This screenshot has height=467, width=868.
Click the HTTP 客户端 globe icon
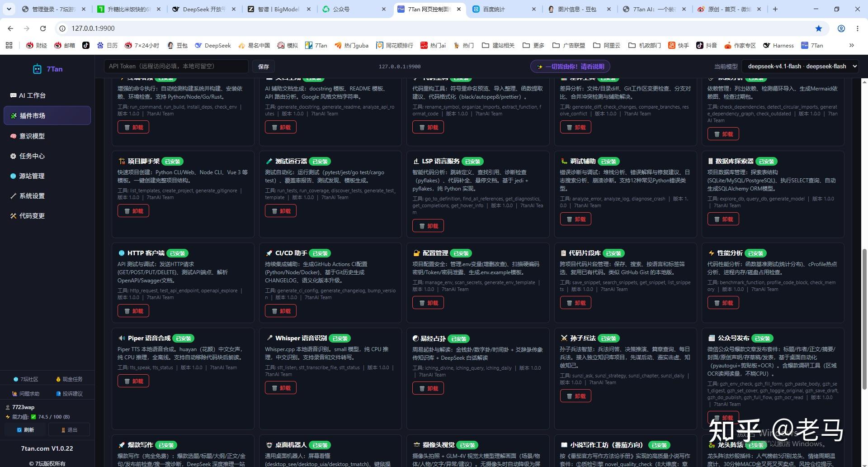point(122,253)
